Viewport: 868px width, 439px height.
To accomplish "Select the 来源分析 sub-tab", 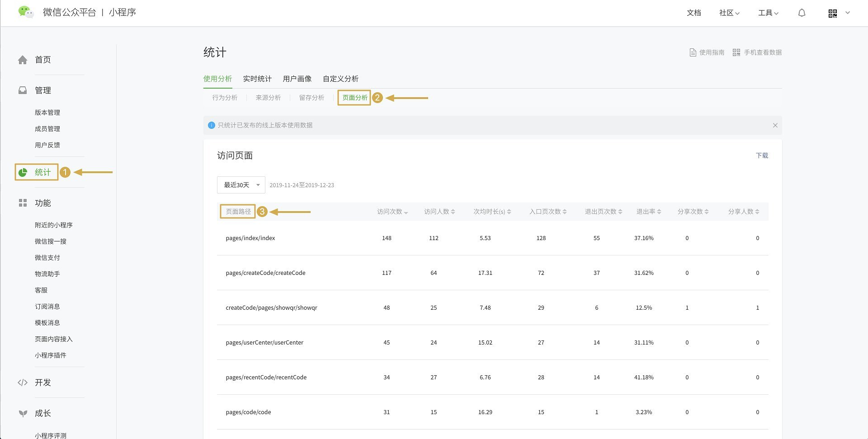I will click(x=268, y=98).
